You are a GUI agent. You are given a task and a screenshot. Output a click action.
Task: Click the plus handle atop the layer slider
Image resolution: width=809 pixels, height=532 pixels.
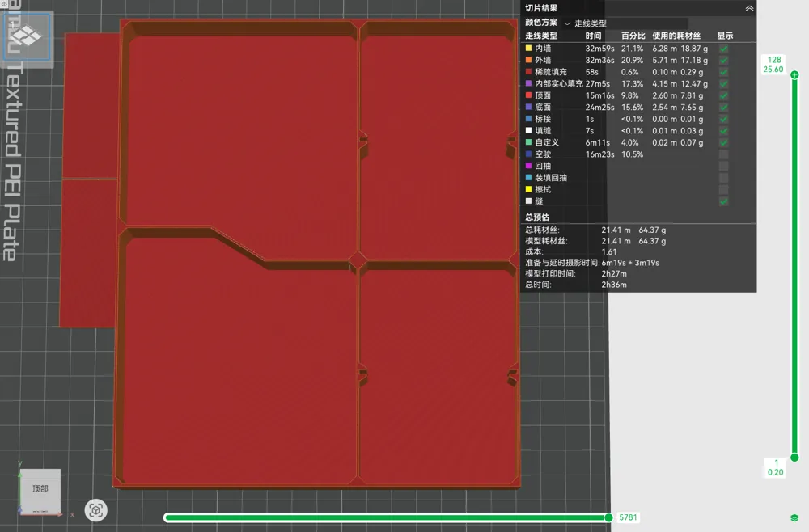[x=794, y=74]
